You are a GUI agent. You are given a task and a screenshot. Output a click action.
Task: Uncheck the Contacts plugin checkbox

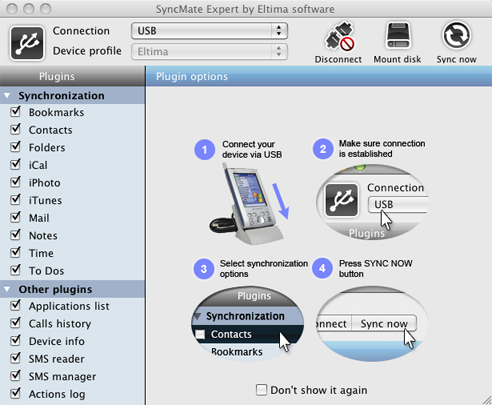pyautogui.click(x=15, y=129)
